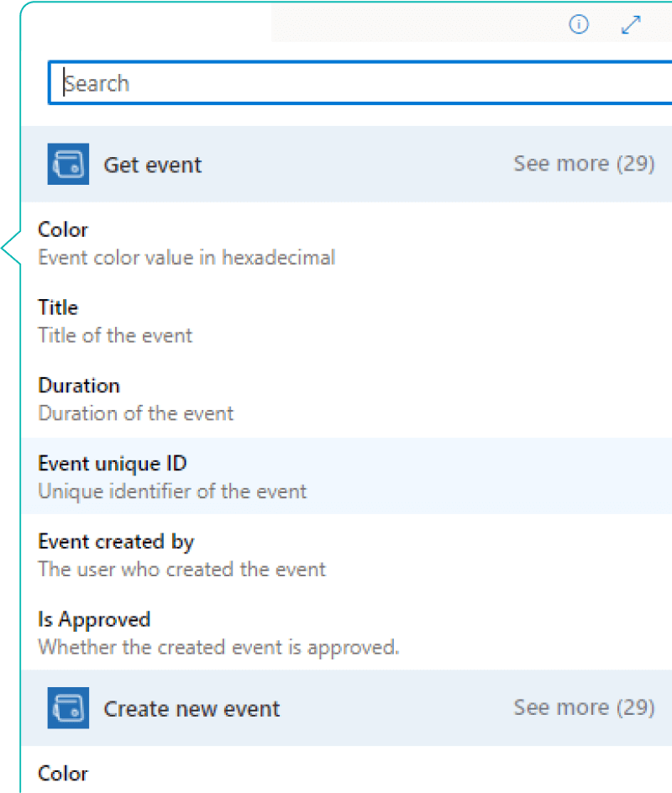Insert the Title dynamic content item
Screen dimensions: 672x793
point(347,321)
